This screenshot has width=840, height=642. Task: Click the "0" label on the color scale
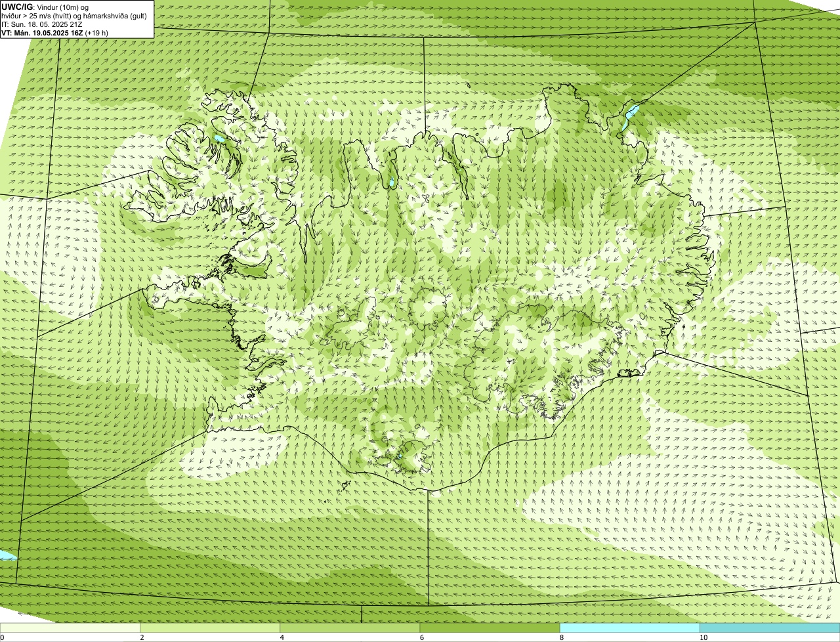click(3, 637)
